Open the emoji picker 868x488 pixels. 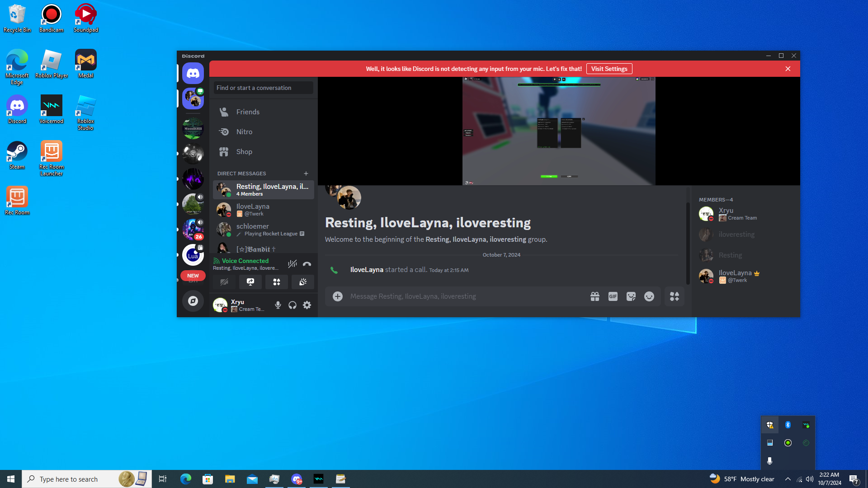[649, 296]
